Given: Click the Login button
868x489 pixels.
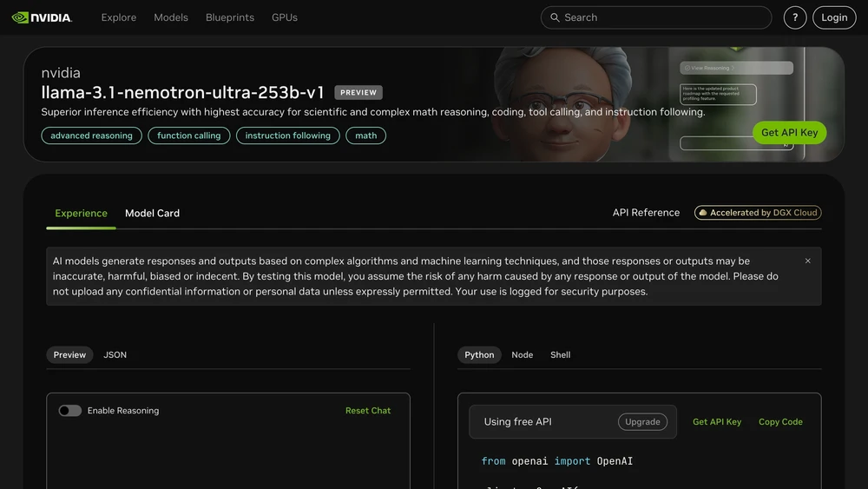Looking at the screenshot, I should point(834,17).
